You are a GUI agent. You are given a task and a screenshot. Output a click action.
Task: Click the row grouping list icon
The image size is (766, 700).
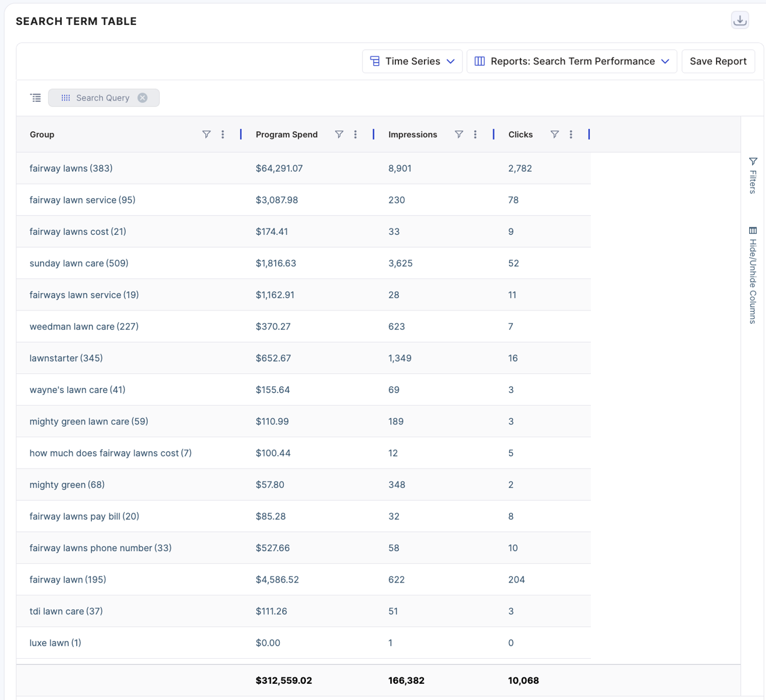click(36, 98)
